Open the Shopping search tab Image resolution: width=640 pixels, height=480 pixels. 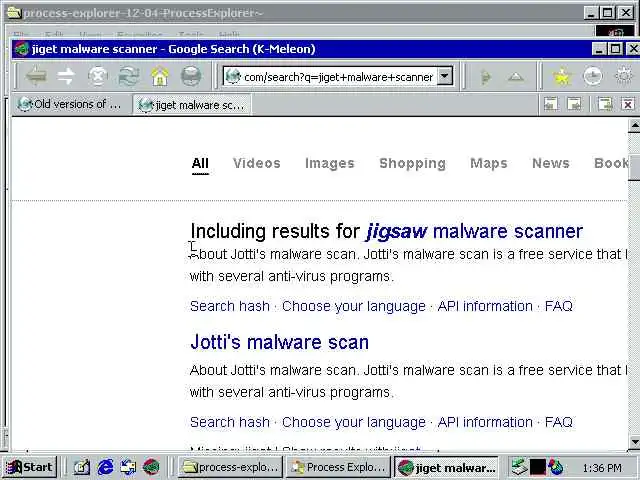(x=412, y=163)
